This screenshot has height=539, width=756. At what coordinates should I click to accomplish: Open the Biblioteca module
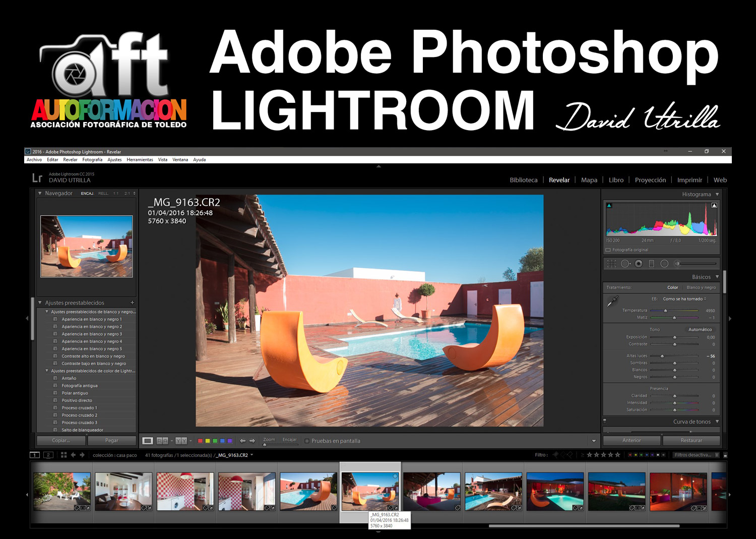point(523,180)
